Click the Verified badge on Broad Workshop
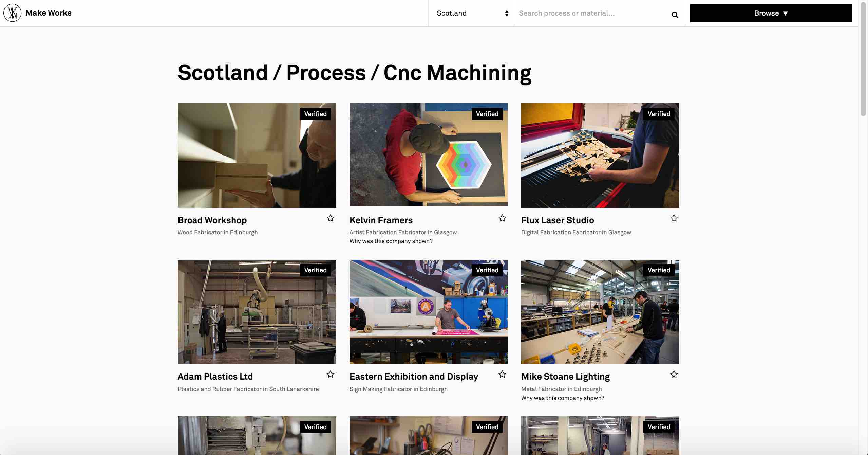 316,114
